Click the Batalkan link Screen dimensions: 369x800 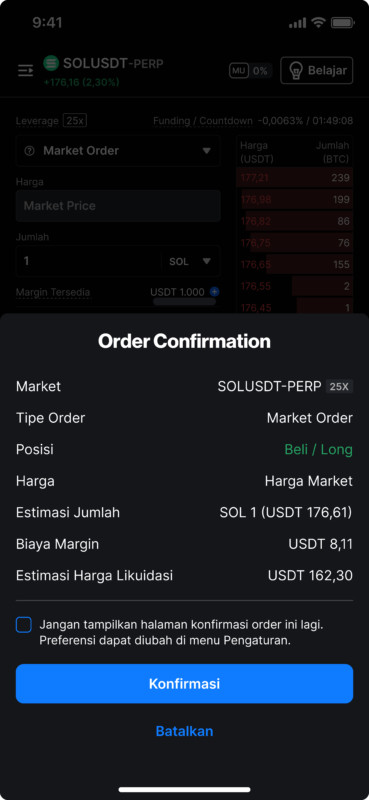click(184, 731)
